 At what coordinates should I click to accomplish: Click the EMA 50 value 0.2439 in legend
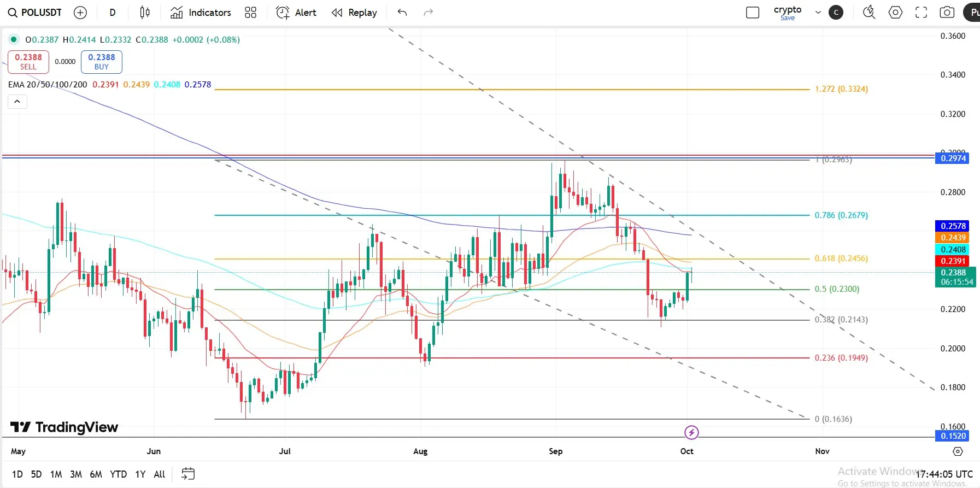[x=137, y=85]
